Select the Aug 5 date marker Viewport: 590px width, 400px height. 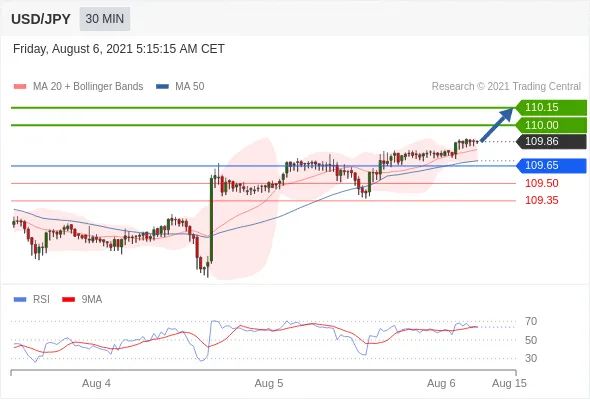click(x=269, y=383)
